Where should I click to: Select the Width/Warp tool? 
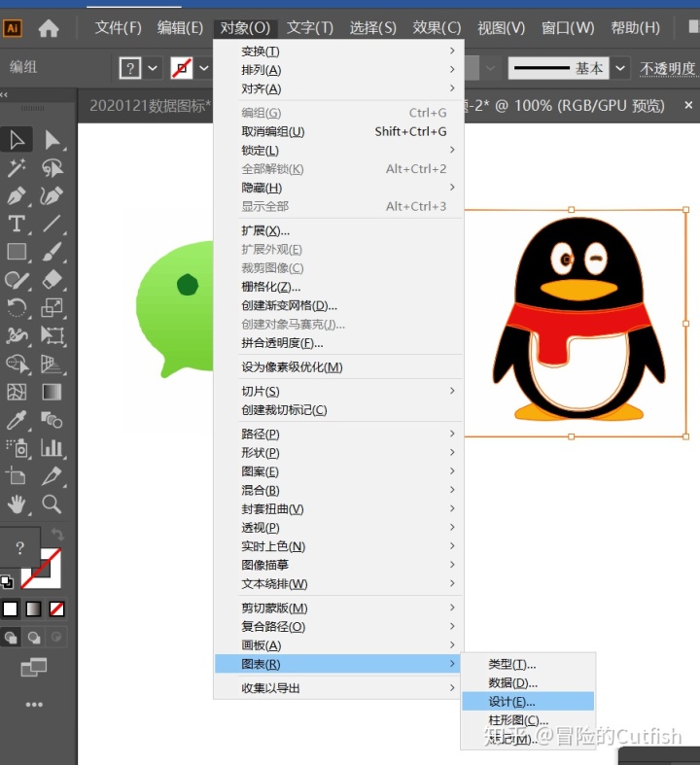[x=17, y=335]
